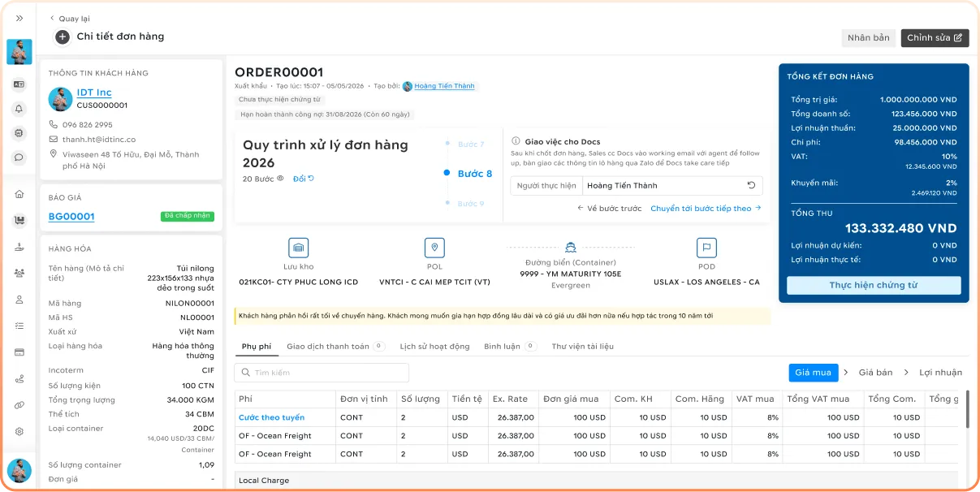
Task: Click the Lưu kho warehouse icon
Action: [299, 248]
